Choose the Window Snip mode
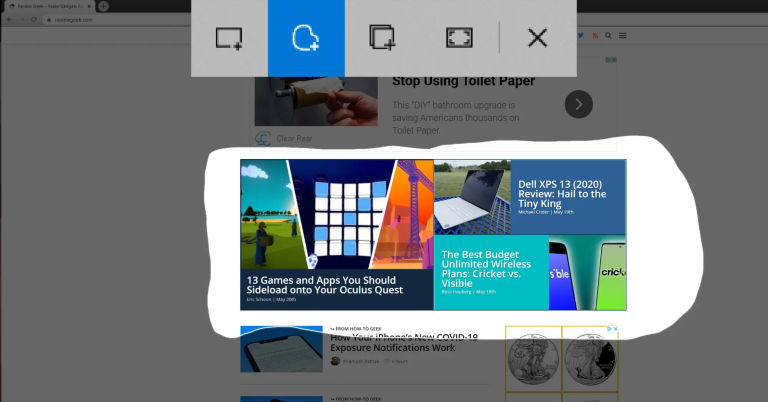Screen dimensions: 768x402 [382, 38]
